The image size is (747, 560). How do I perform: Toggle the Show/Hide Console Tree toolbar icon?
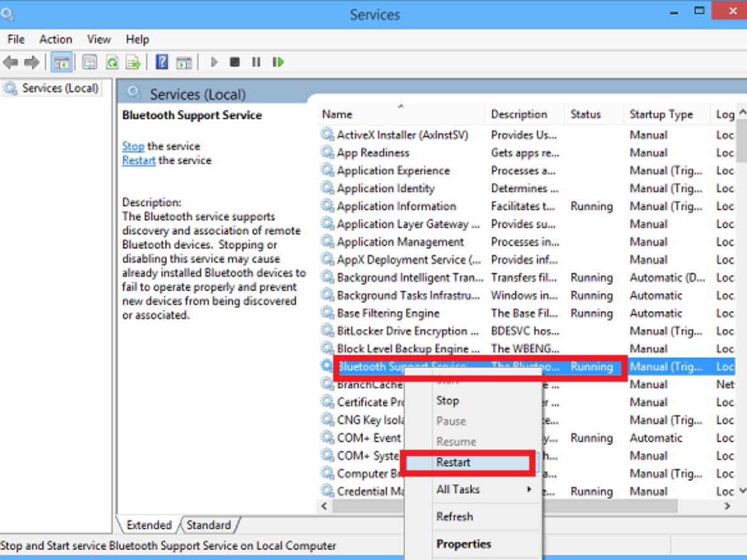pyautogui.click(x=61, y=62)
